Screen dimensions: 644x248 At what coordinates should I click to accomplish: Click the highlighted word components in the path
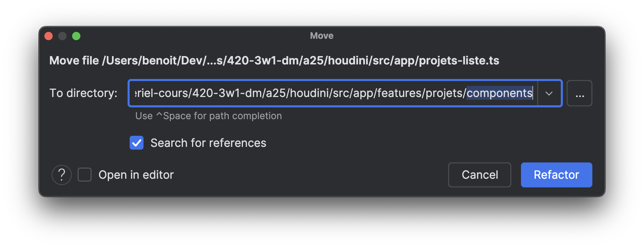coord(499,93)
